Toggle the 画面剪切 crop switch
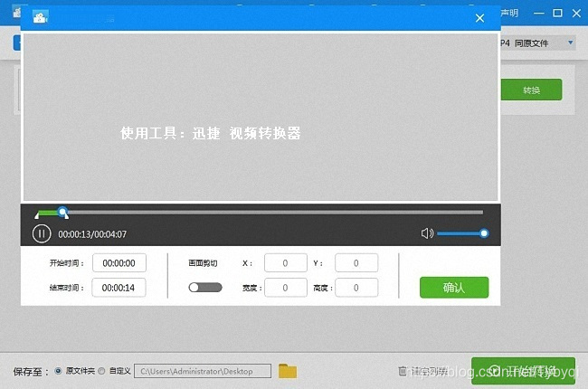588x389 pixels. pyautogui.click(x=205, y=288)
